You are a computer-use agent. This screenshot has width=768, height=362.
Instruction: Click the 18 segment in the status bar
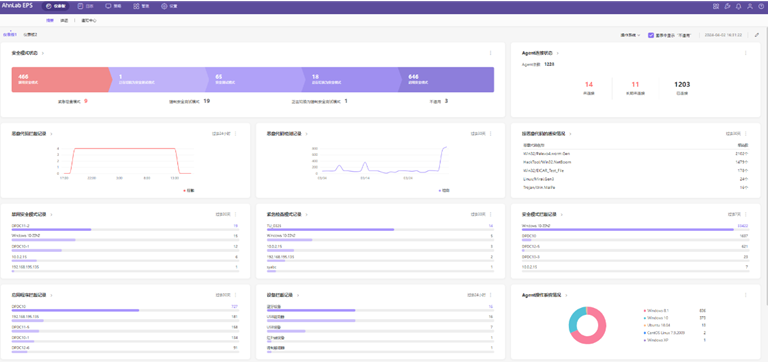[x=351, y=79]
